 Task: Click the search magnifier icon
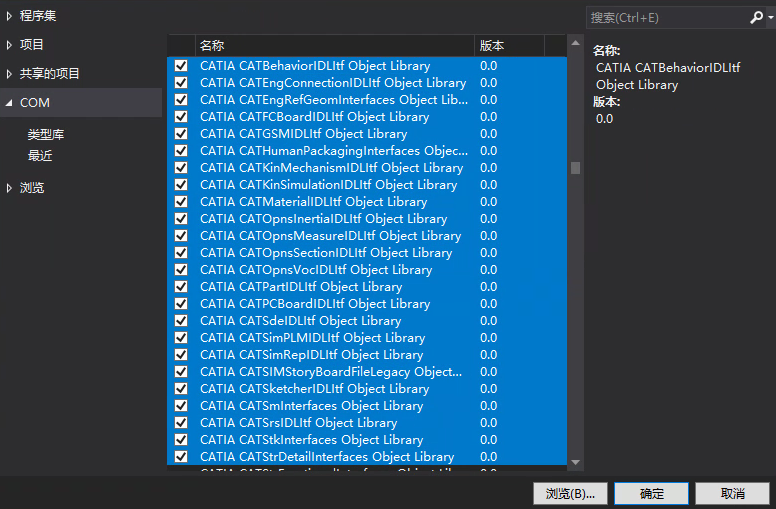(x=756, y=18)
